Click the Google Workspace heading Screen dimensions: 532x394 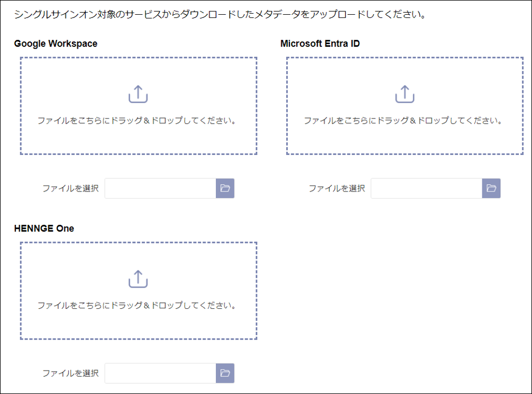[56, 44]
